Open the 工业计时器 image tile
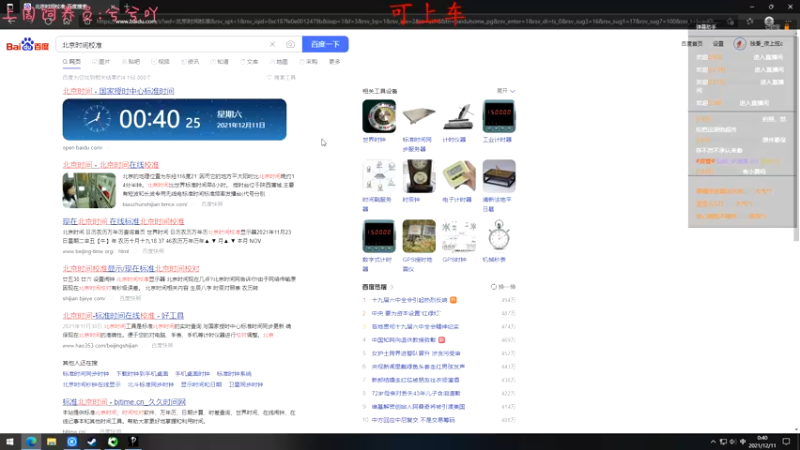 coord(499,116)
